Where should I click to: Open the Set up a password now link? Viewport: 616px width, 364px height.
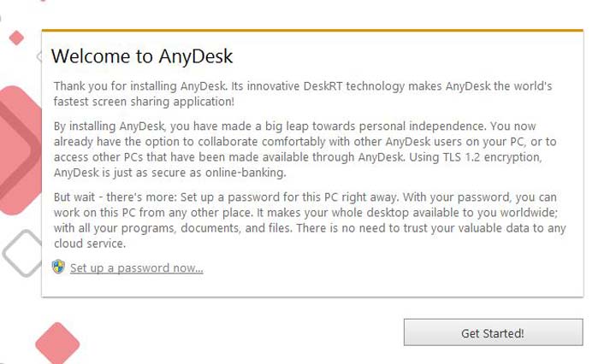tap(137, 268)
